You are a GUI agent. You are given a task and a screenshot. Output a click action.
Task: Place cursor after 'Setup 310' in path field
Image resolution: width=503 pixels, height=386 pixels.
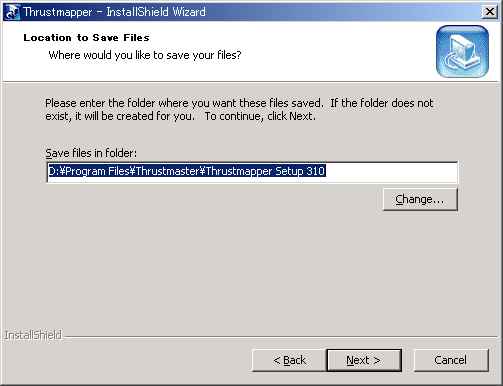[x=326, y=171]
